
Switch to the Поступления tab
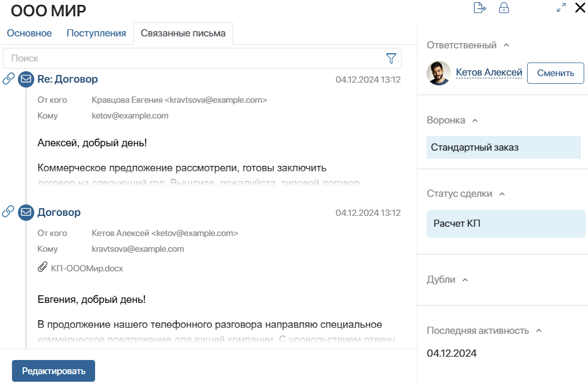96,33
